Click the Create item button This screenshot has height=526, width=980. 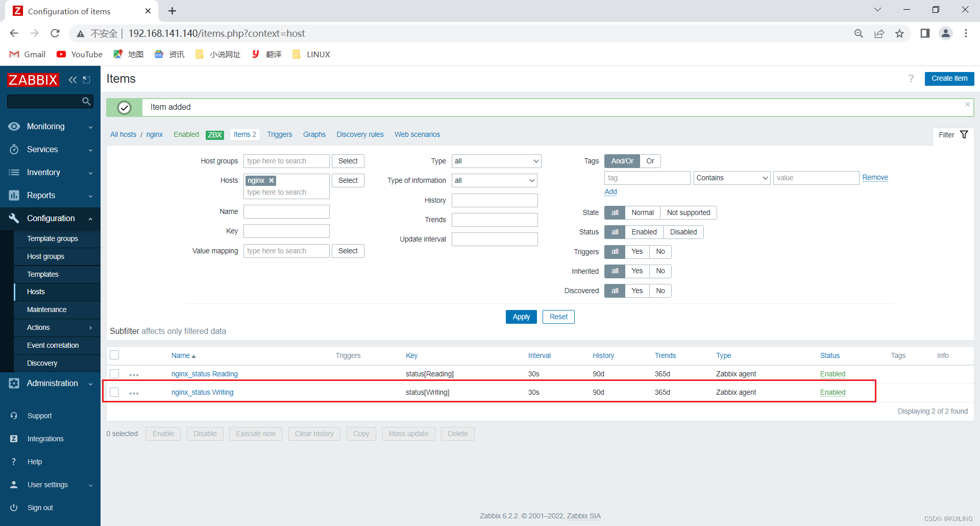[x=949, y=79]
